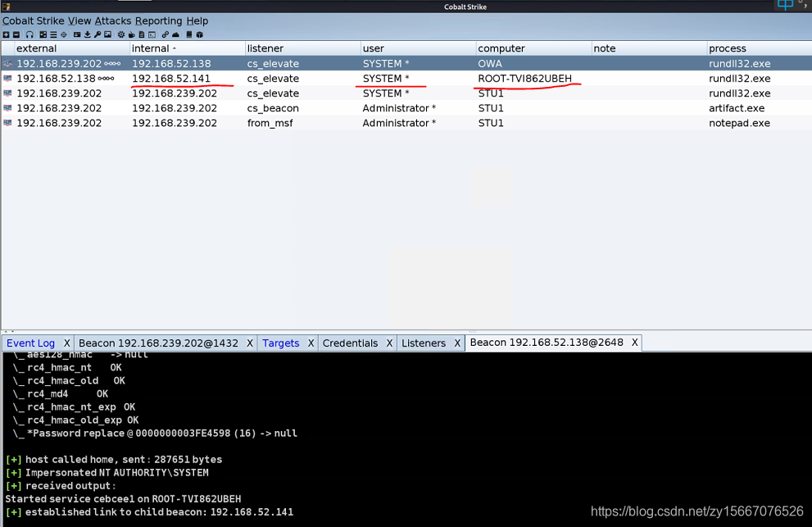Switch to Pivot Graph view icon
The width and height of the screenshot is (812, 527).
tap(43, 34)
